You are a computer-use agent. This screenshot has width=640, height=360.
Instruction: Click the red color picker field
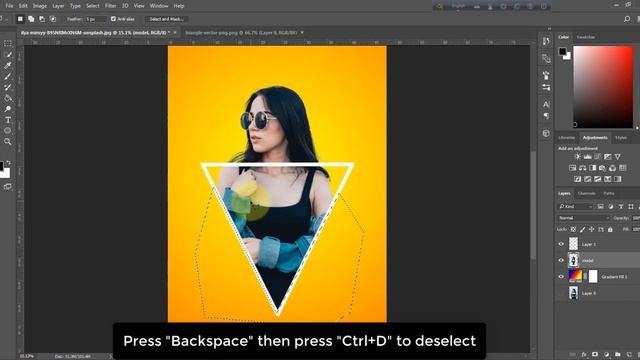603,87
